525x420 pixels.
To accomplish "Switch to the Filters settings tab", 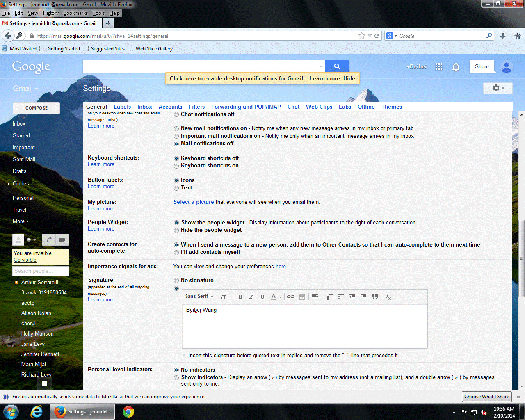I will [x=196, y=107].
